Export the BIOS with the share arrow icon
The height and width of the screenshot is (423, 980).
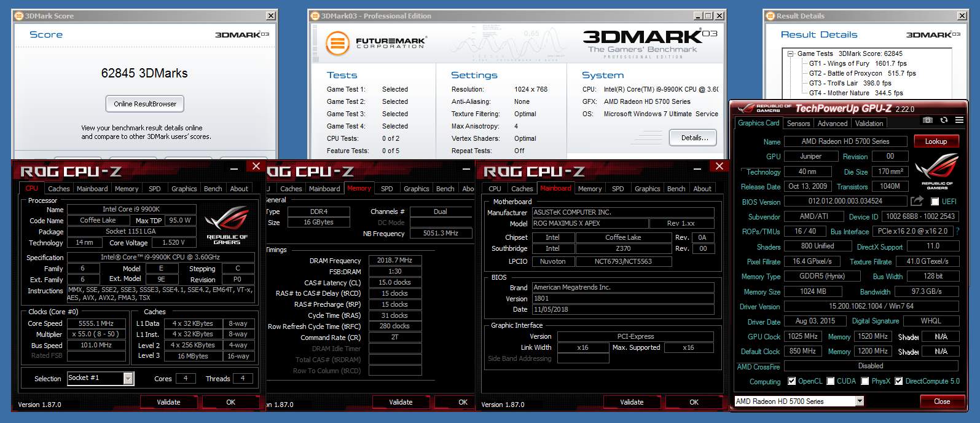click(917, 201)
